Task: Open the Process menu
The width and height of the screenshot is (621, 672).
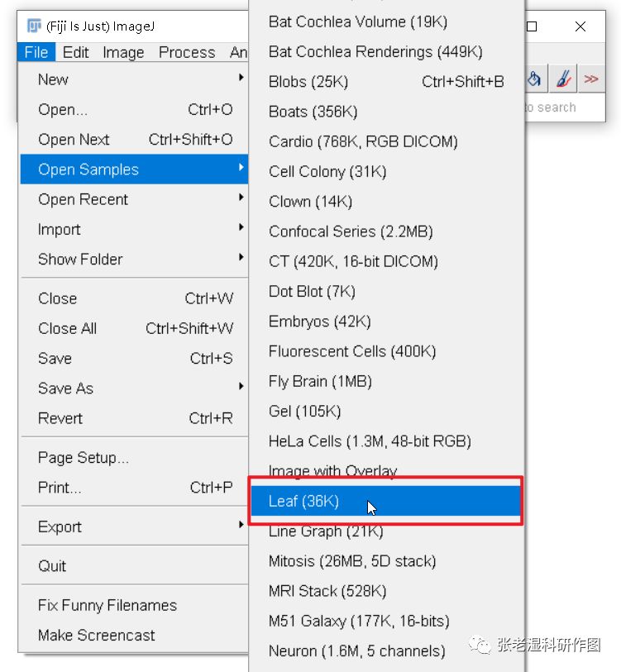Action: point(187,52)
